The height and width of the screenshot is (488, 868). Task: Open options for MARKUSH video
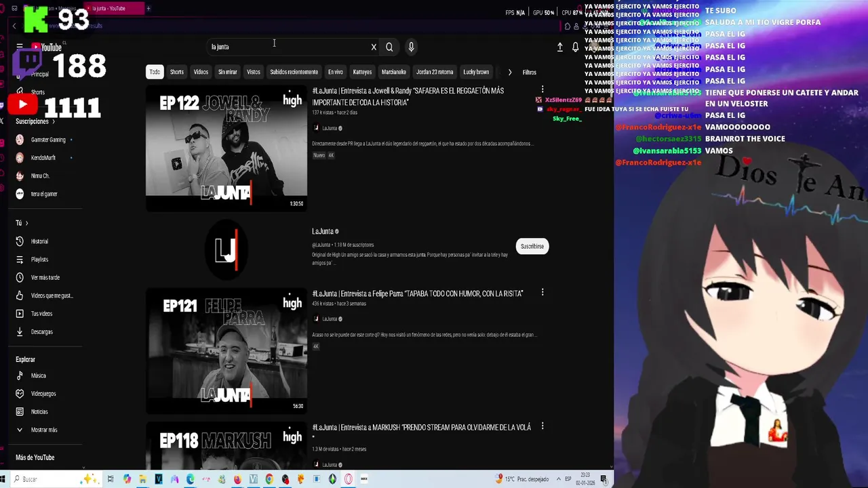(x=542, y=426)
